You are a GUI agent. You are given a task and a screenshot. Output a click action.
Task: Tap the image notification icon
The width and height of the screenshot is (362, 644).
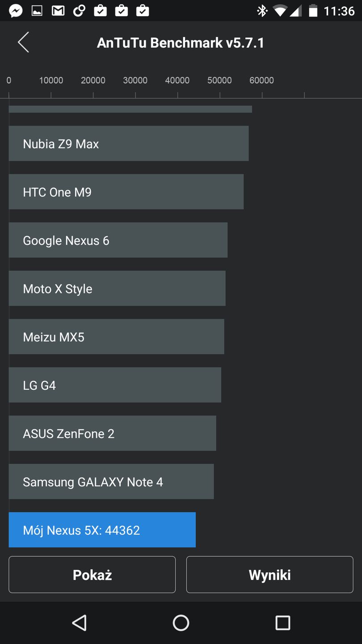tap(37, 11)
